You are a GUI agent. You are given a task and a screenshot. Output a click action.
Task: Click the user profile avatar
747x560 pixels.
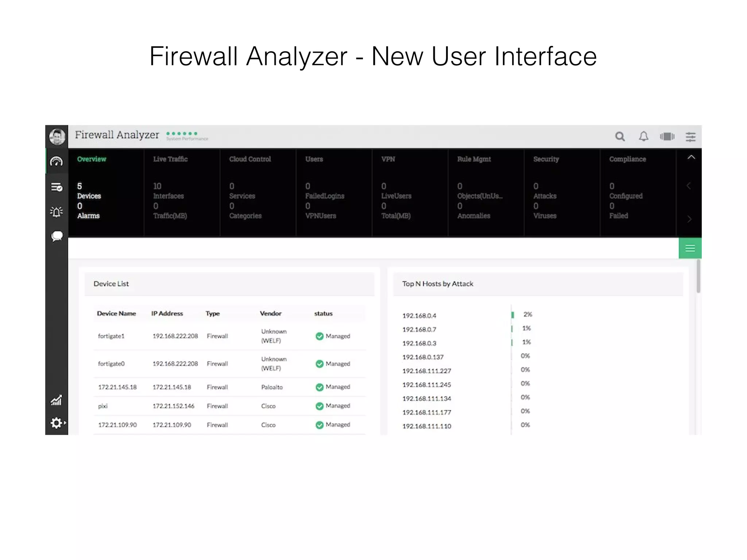(57, 137)
